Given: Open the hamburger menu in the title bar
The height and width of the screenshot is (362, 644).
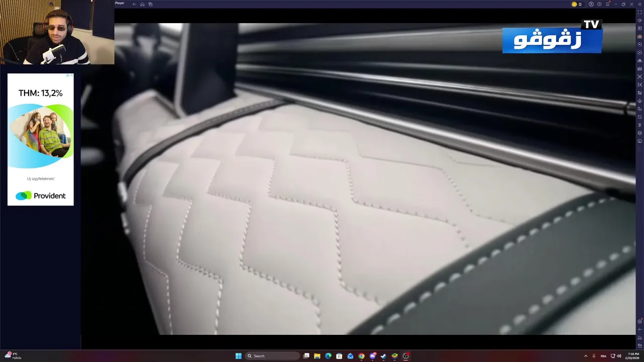Looking at the screenshot, I should pyautogui.click(x=607, y=4).
